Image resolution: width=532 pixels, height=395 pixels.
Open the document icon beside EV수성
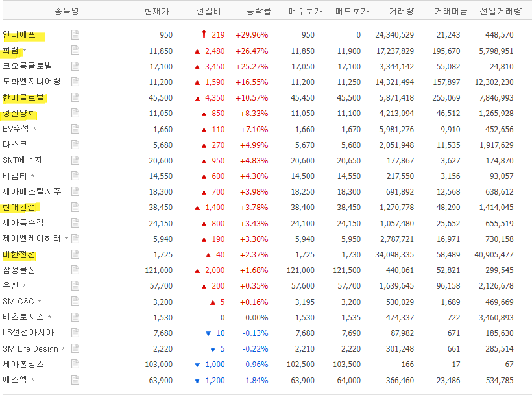pyautogui.click(x=75, y=129)
